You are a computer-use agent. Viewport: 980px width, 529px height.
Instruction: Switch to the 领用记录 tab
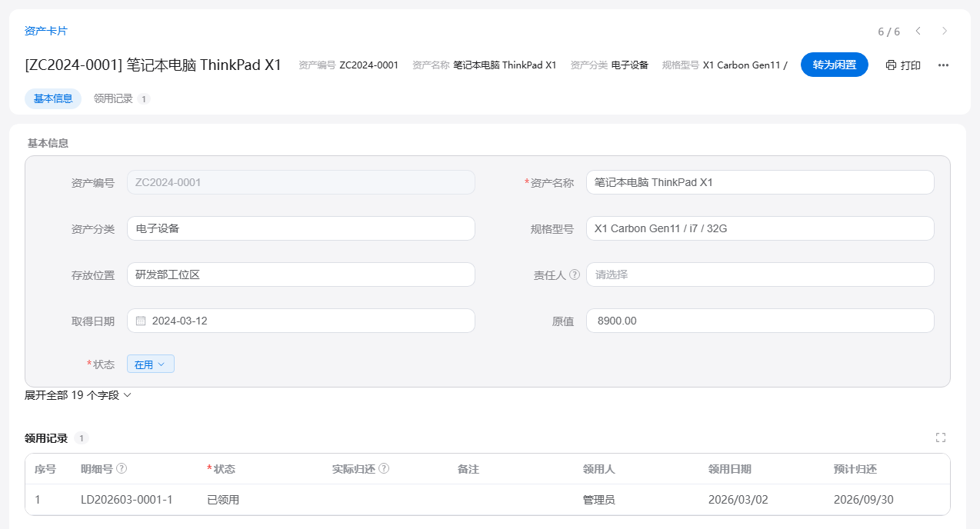122,98
